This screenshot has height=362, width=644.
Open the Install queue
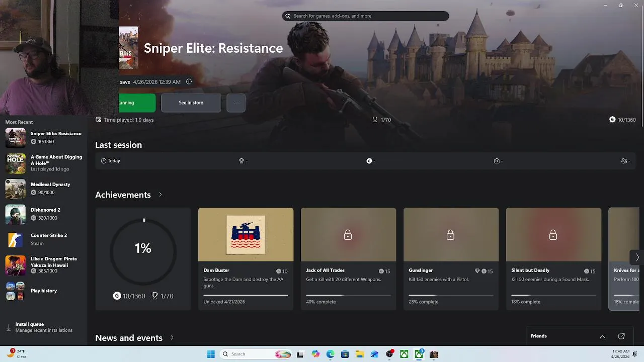pos(44,327)
